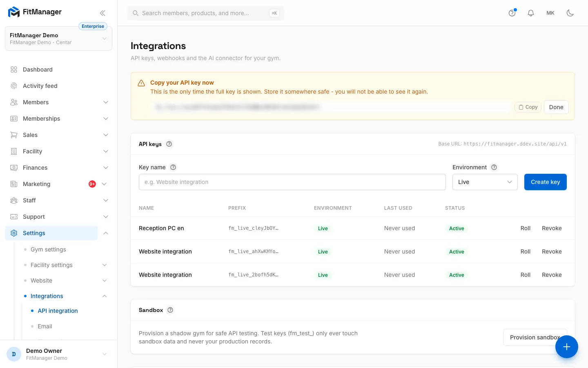Click the blue floating plus button
Screen dimensions: 588x368
pos(567,347)
